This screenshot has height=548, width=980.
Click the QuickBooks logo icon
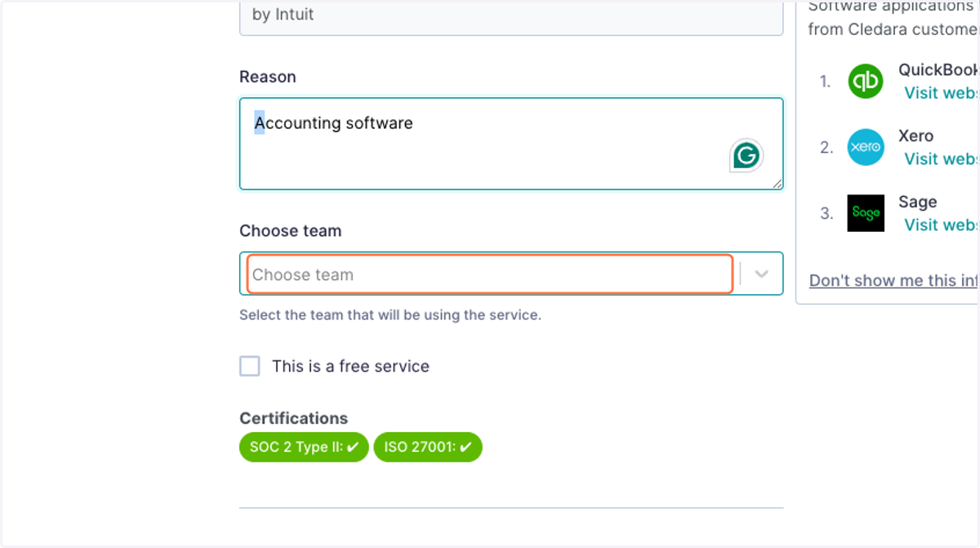click(x=866, y=81)
